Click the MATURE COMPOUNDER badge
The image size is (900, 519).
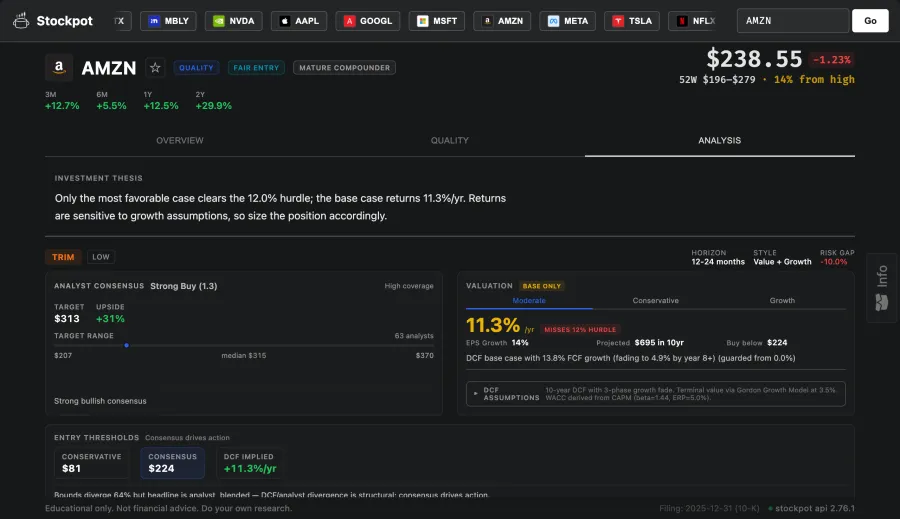[344, 68]
